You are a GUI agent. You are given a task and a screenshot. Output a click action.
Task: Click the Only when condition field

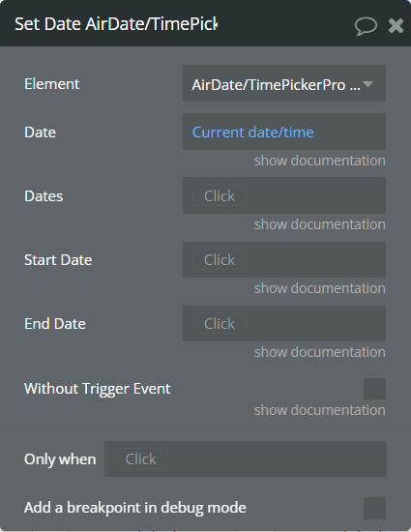246,459
